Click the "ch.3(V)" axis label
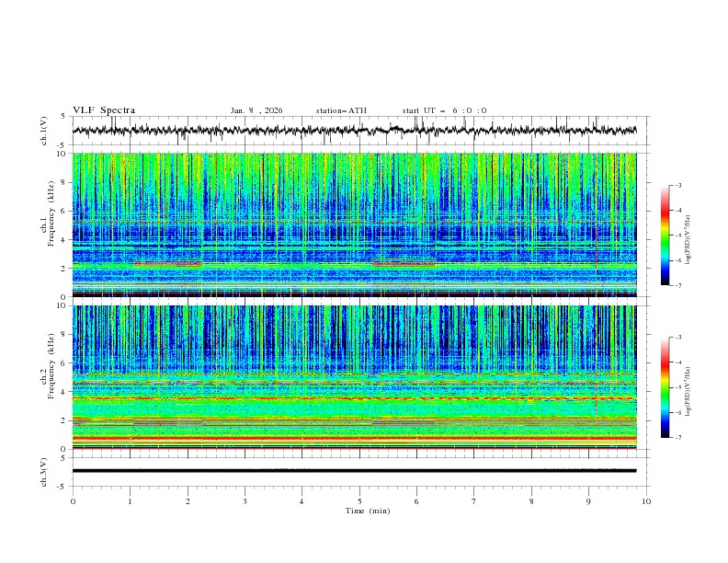Image resolution: width=728 pixels, height=563 pixels. point(44,472)
